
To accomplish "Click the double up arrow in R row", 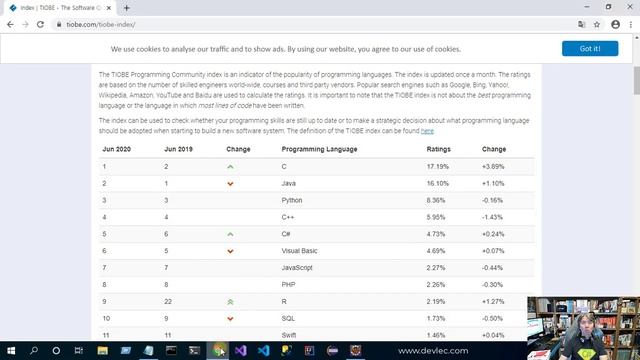I will click(230, 302).
